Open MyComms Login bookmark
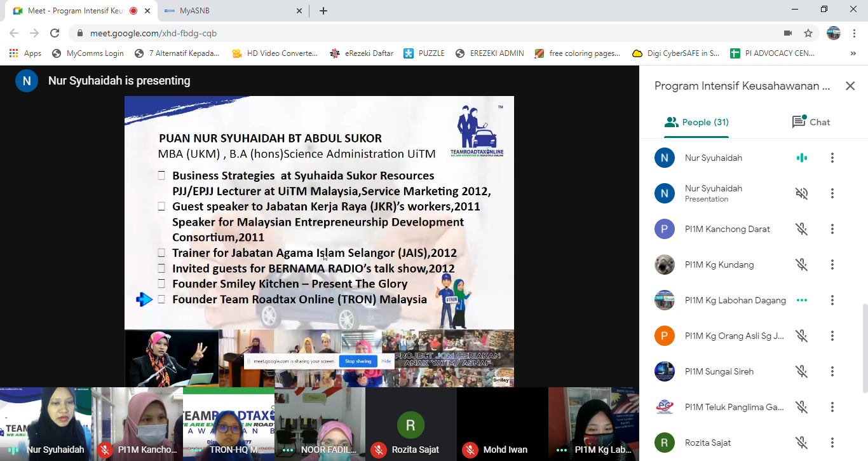 [88, 53]
